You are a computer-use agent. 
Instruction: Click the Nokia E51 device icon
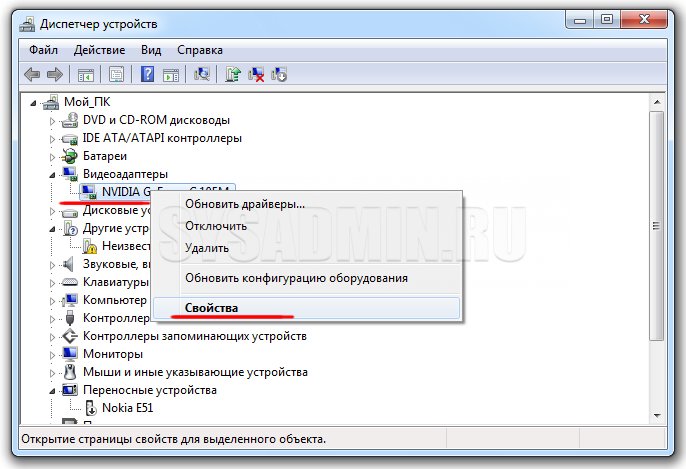tap(89, 408)
